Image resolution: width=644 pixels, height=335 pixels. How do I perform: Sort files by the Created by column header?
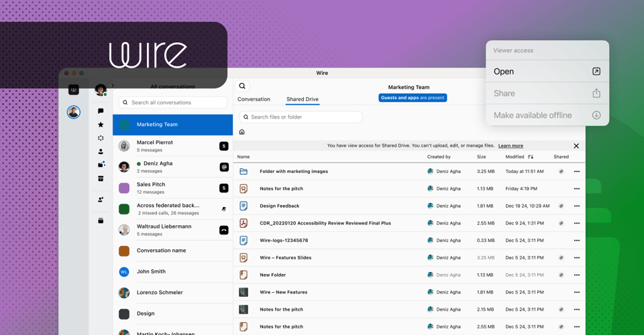tap(439, 157)
